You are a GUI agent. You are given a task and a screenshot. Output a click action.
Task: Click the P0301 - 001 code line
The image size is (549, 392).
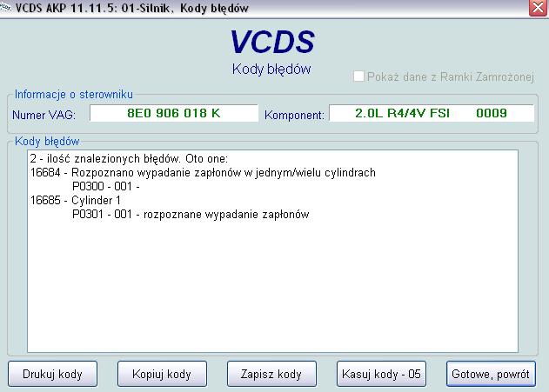coord(191,214)
